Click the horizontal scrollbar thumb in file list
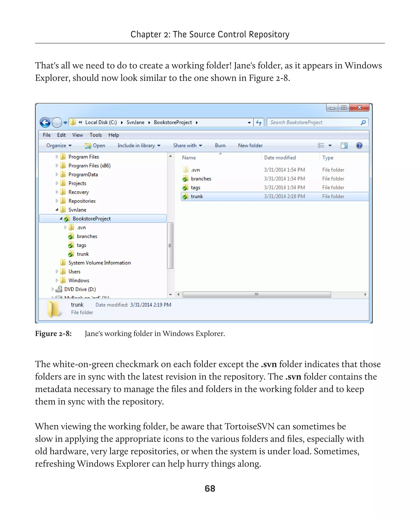 click(x=257, y=295)
